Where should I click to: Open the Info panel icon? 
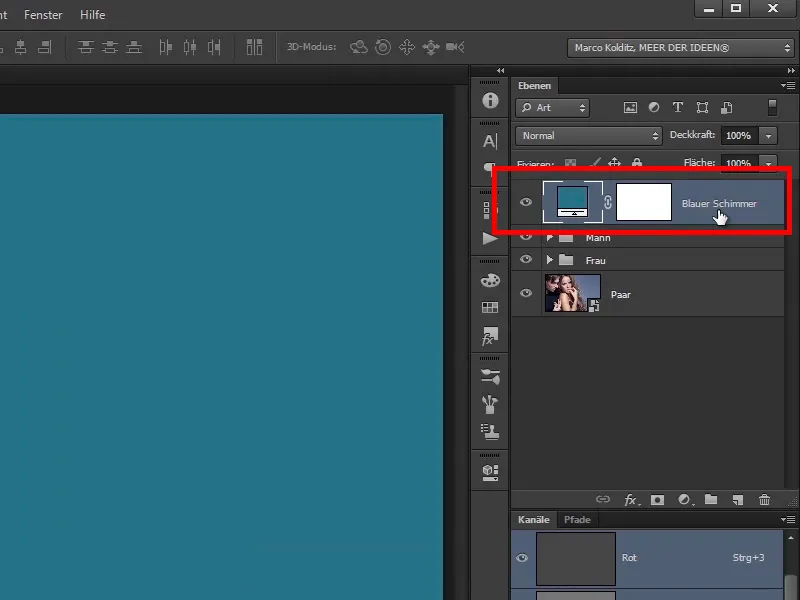point(490,101)
